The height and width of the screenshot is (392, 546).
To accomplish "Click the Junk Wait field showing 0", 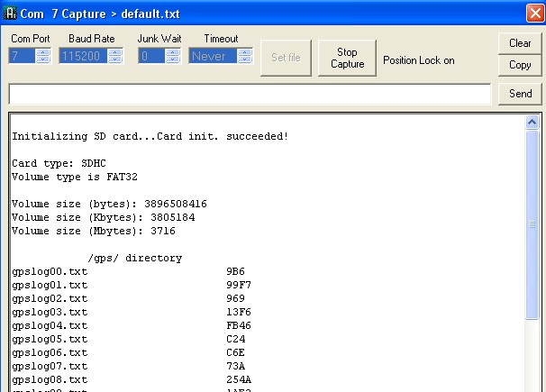I will [151, 56].
